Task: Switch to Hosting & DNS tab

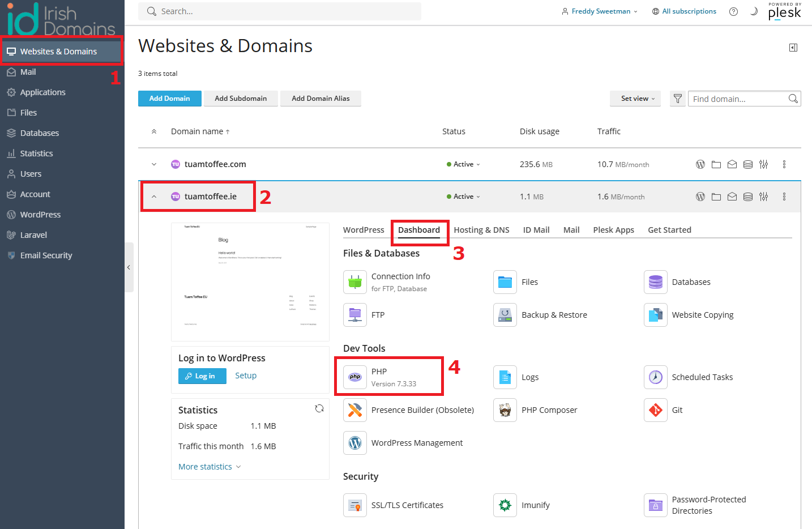Action: point(481,230)
